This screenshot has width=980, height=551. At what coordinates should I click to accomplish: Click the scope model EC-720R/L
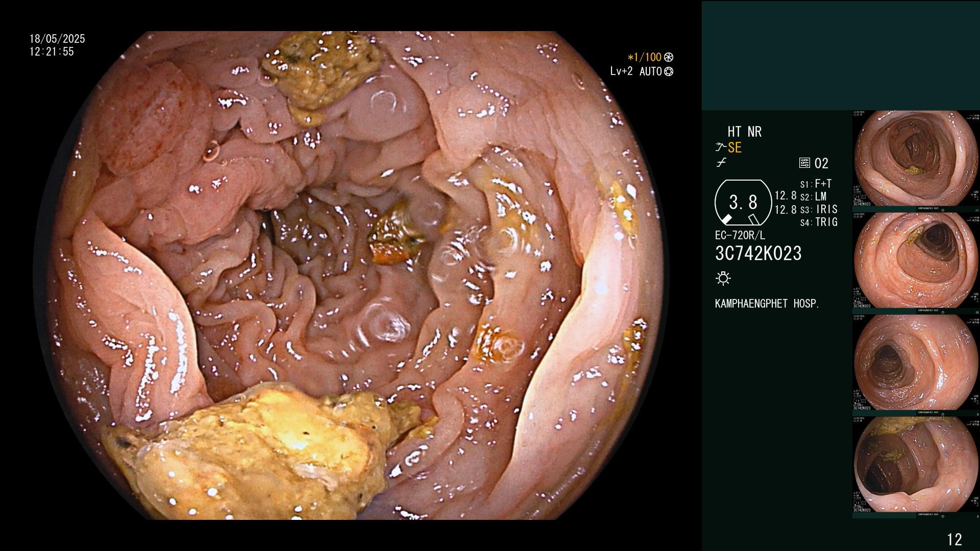(x=740, y=236)
